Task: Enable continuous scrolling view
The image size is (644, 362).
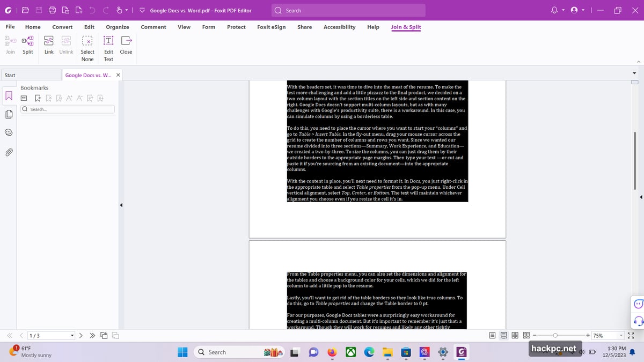Action: pyautogui.click(x=503, y=335)
